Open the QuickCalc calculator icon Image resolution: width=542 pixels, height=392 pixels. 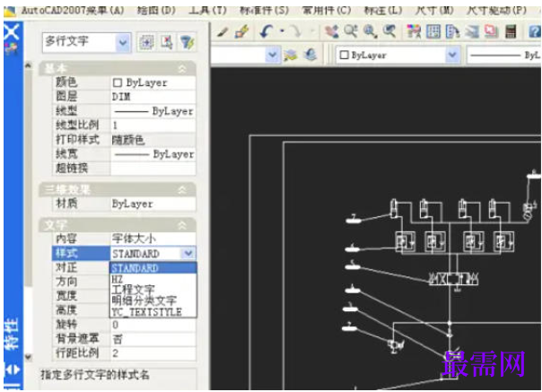click(511, 31)
